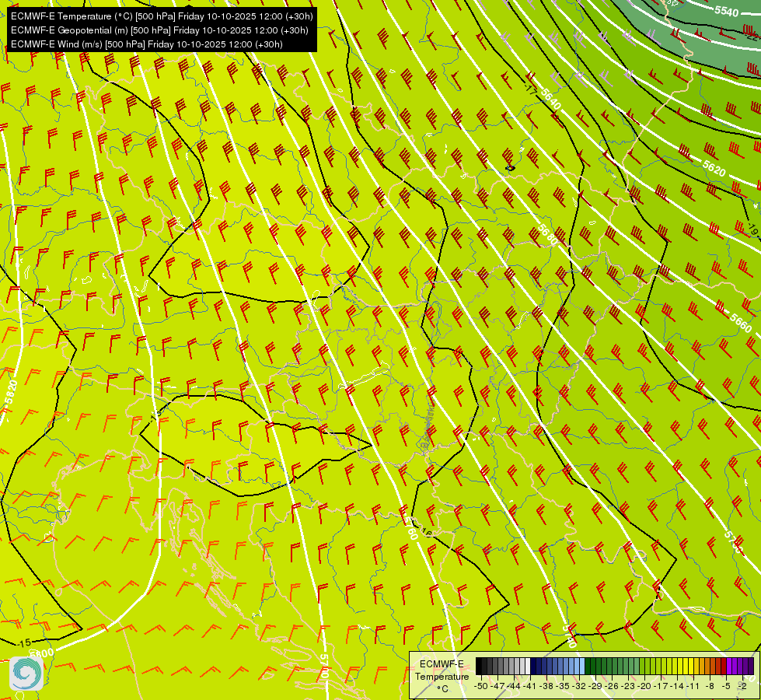
Task: Pick the near-white swatch in the legend
Action: pos(528,666)
